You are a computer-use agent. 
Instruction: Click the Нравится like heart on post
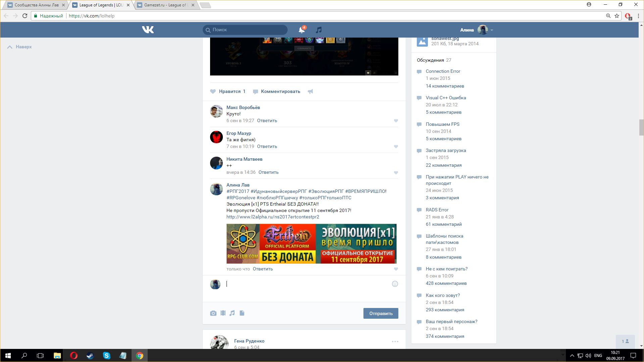tap(213, 92)
